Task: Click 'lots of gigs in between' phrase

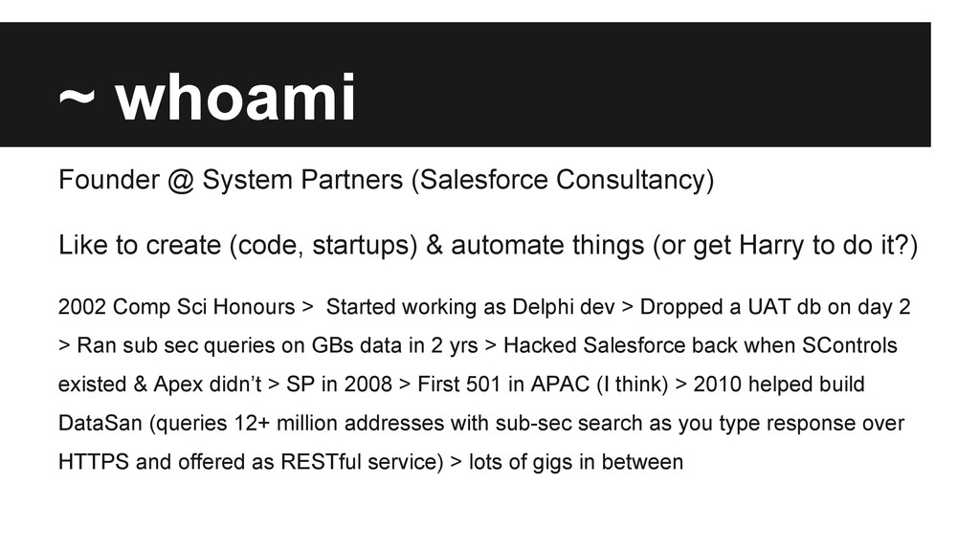Action: pos(575,463)
